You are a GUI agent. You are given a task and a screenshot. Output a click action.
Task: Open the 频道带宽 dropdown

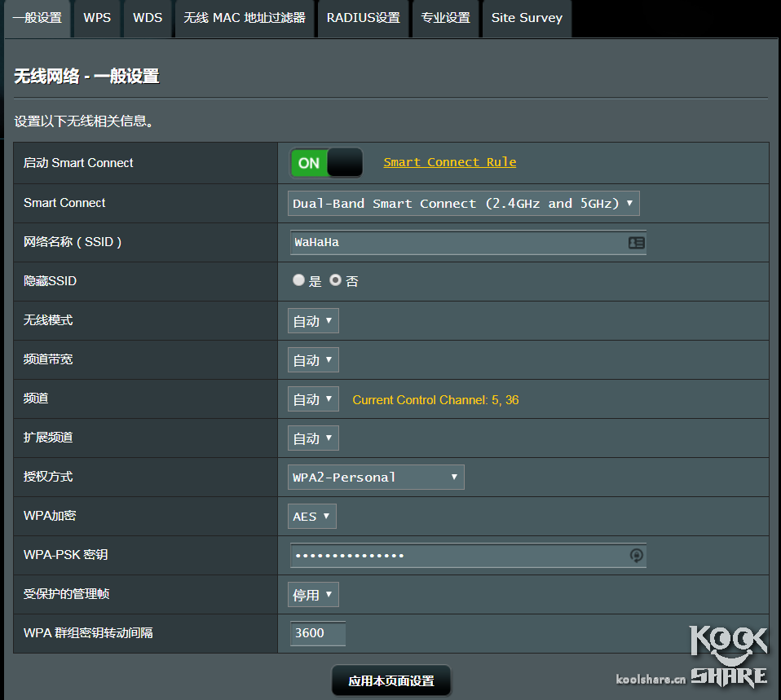(x=313, y=360)
